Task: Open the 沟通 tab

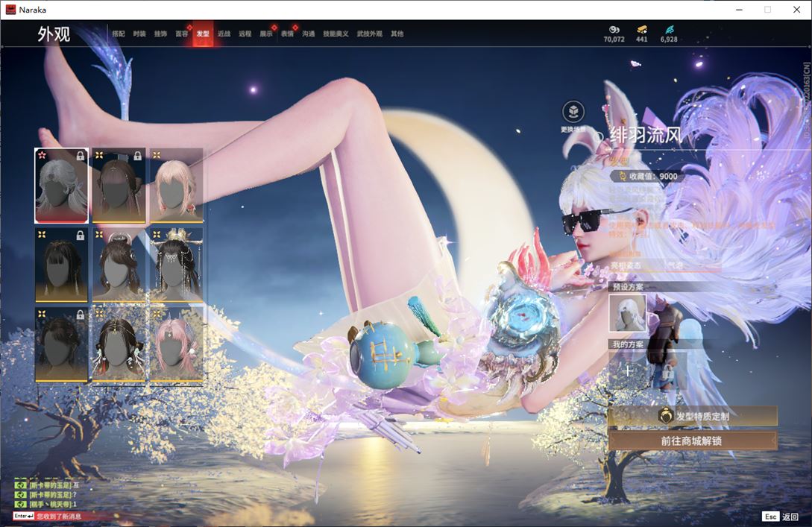Action: [309, 34]
